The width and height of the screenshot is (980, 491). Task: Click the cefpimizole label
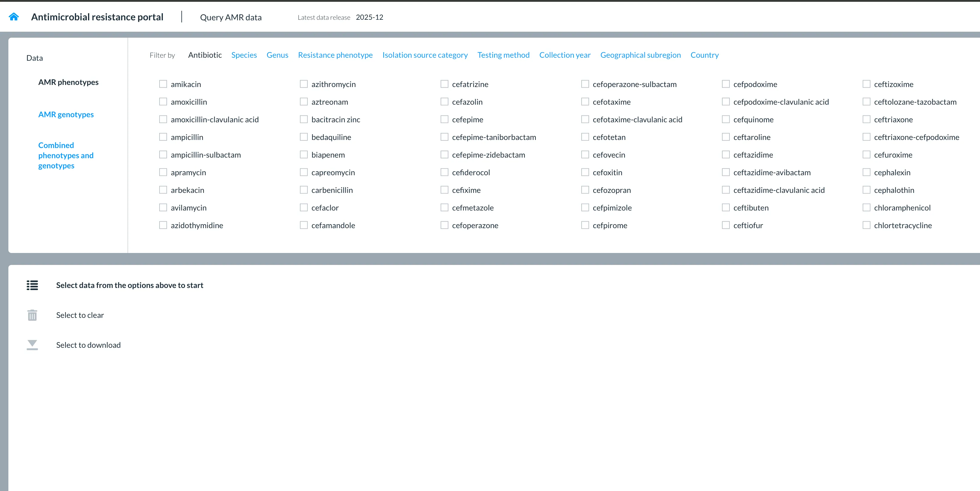tap(612, 208)
